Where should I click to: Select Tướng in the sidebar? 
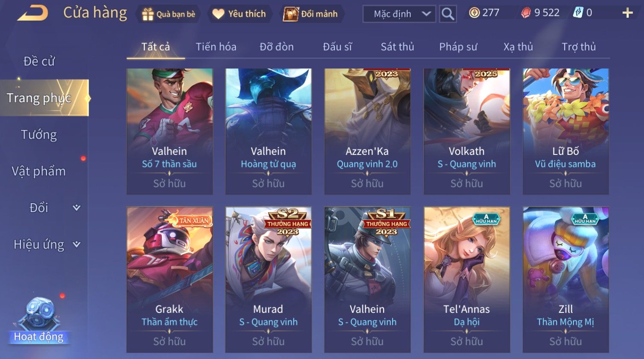click(x=39, y=135)
